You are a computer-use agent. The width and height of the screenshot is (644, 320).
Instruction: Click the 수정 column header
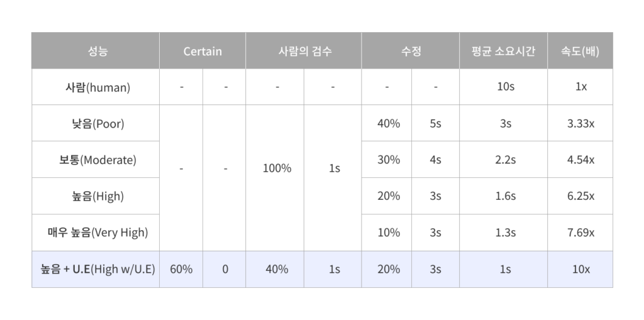(x=410, y=51)
